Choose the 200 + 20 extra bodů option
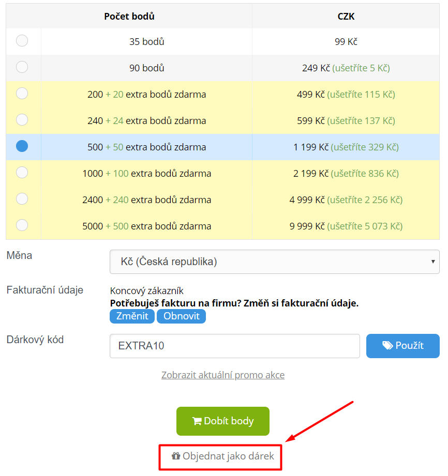 pyautogui.click(x=22, y=94)
